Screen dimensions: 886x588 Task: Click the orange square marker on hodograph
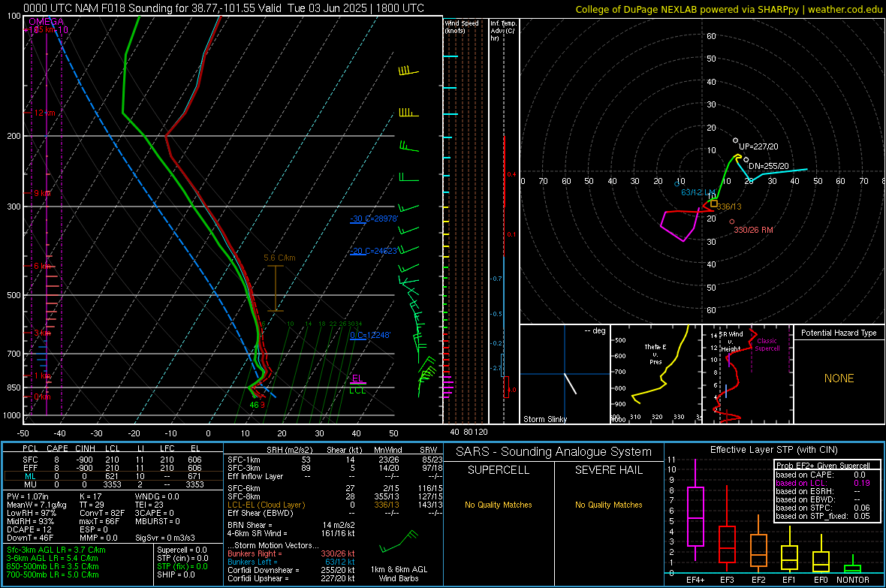[713, 203]
